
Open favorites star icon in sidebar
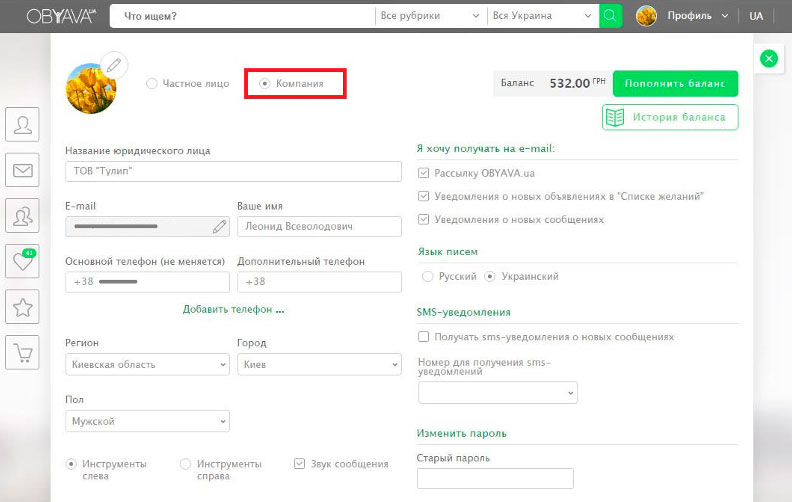pyautogui.click(x=22, y=307)
